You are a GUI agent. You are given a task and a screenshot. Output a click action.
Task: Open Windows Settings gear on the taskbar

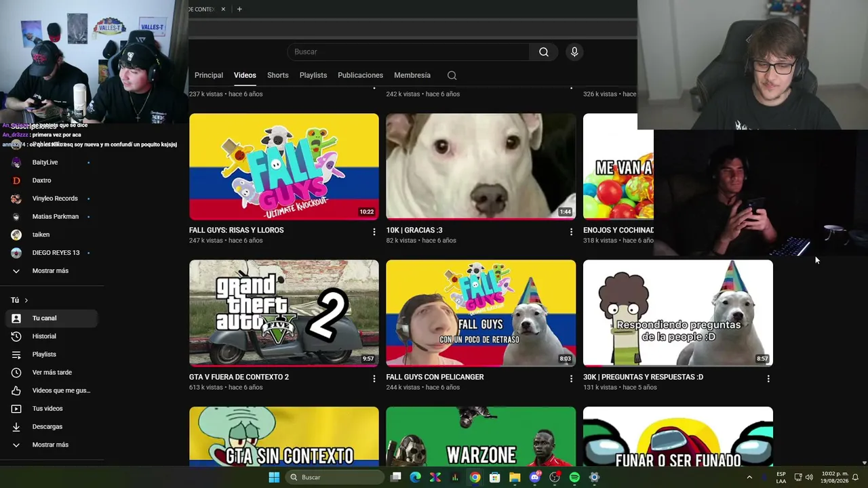(594, 477)
